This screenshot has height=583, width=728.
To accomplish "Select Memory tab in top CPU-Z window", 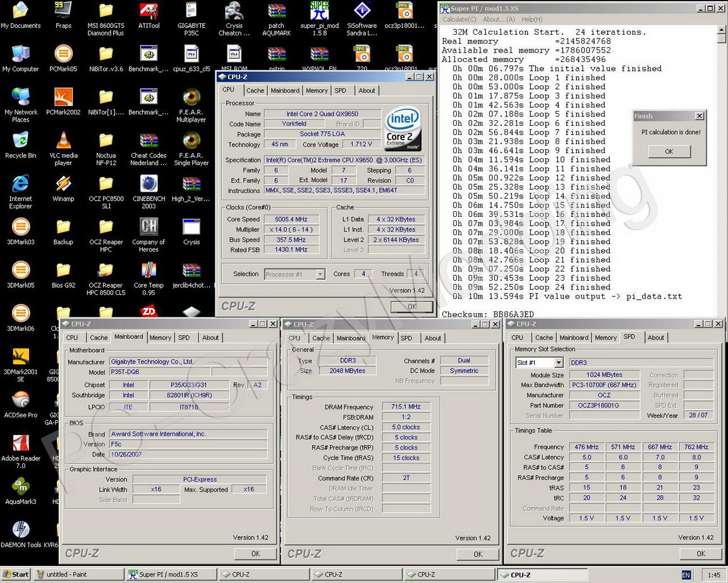I will (x=317, y=90).
